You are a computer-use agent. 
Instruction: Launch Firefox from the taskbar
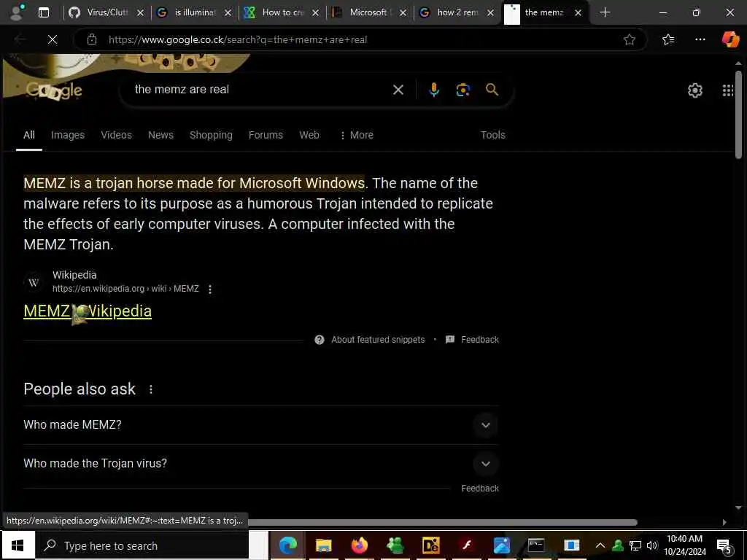(x=359, y=545)
